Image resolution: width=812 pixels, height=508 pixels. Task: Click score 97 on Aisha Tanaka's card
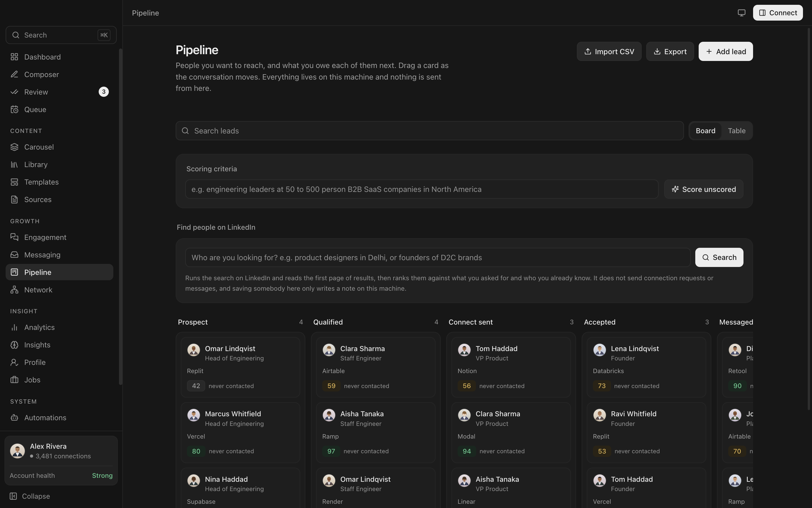[x=331, y=451]
